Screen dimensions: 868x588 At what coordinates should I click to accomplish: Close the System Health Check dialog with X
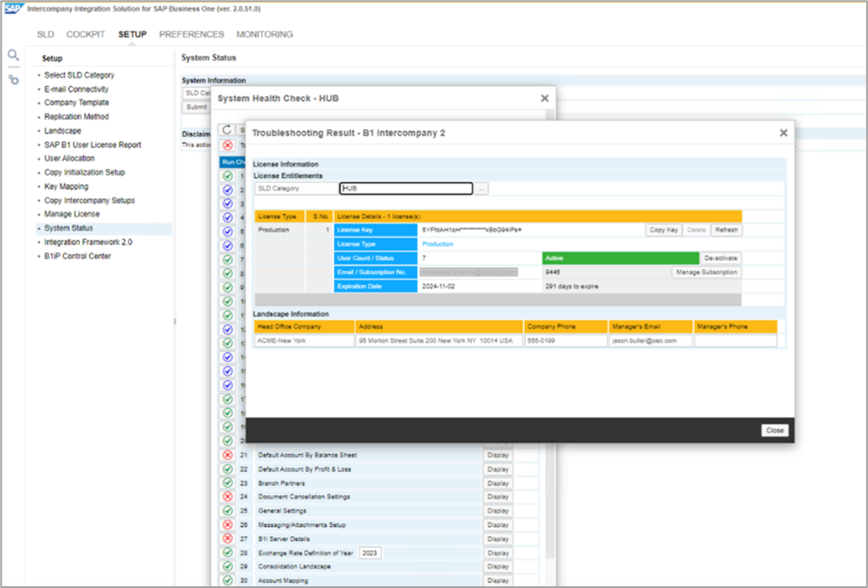pos(544,98)
